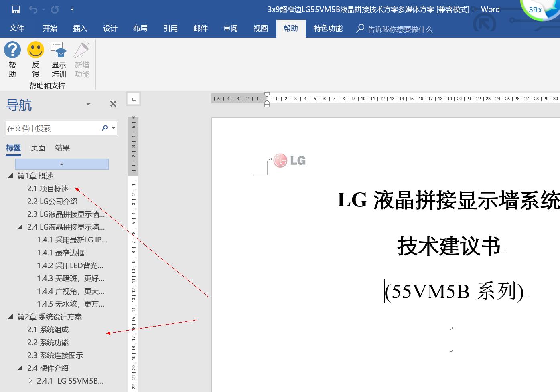Click the first line indent marker on ruler
Viewport: 560px width, 392px height.
(x=267, y=95)
